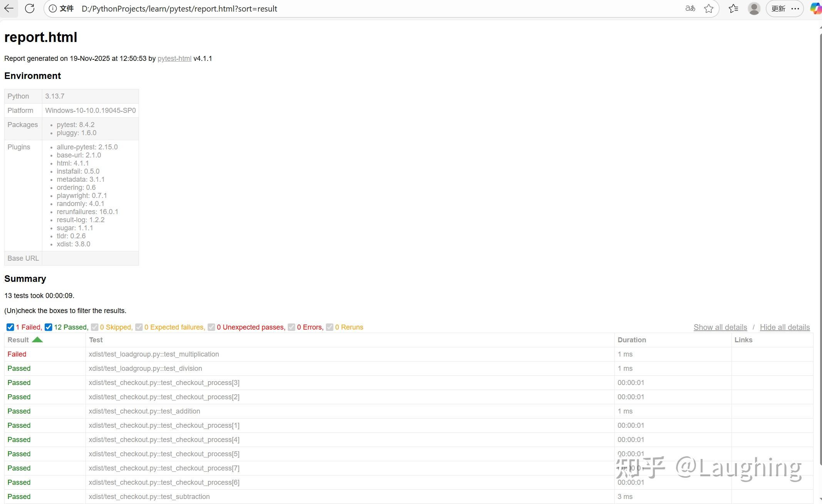Open the translate page icon

click(x=690, y=8)
